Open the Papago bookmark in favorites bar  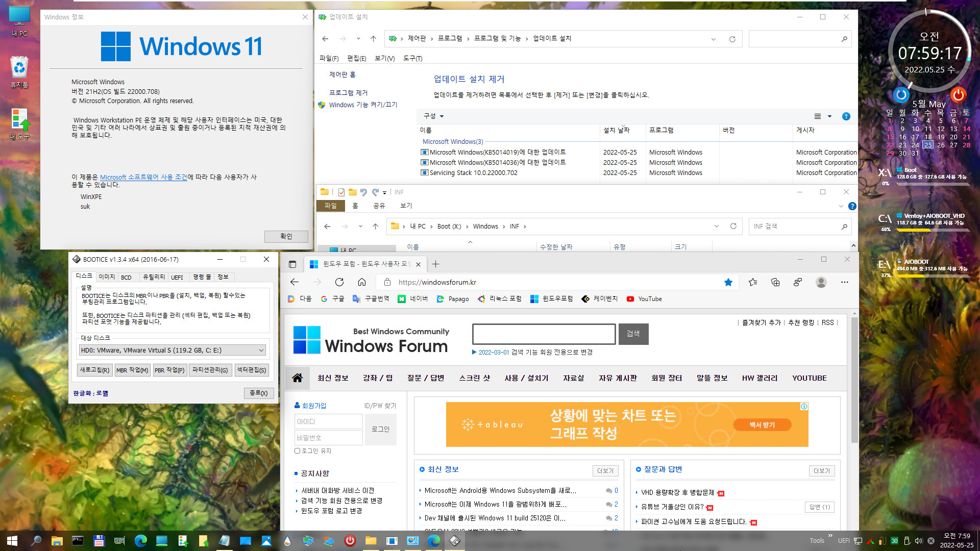click(453, 299)
